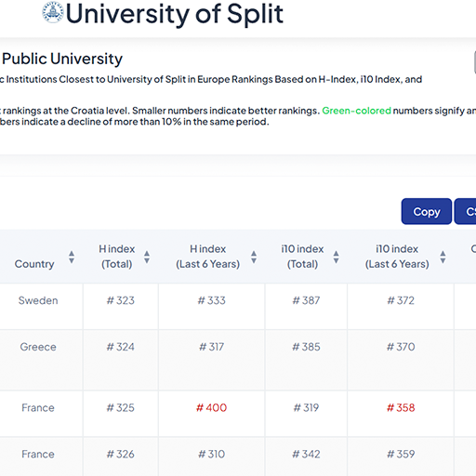Sort table by Country column arrows

coord(72,257)
